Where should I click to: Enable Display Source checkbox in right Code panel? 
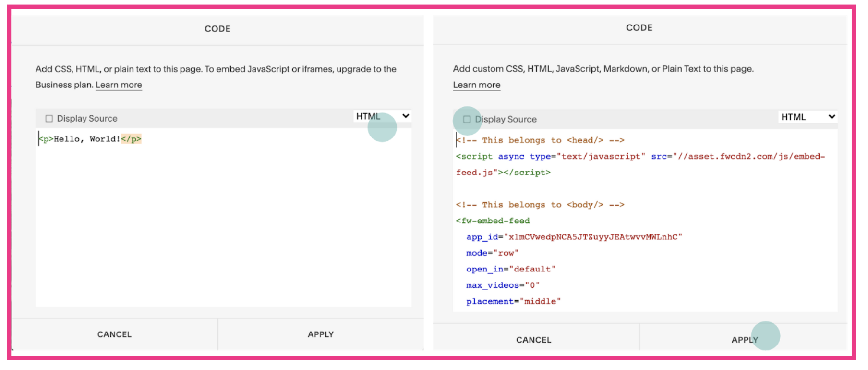tap(467, 120)
